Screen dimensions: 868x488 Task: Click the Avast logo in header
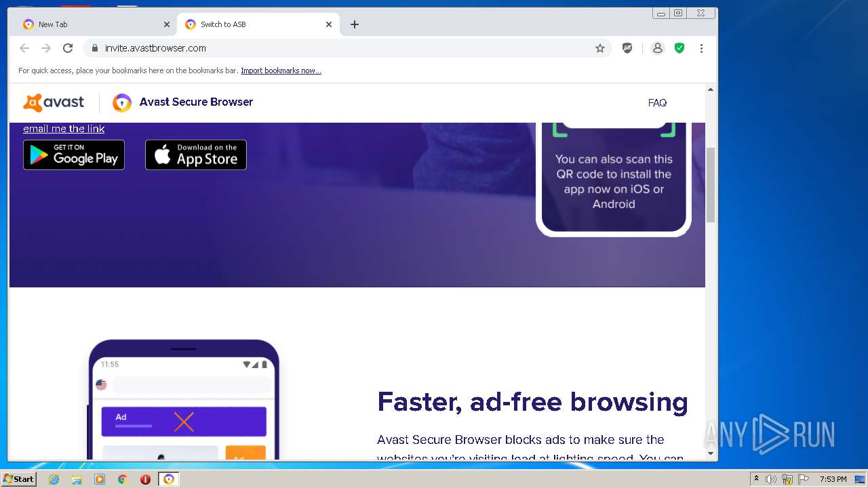54,102
